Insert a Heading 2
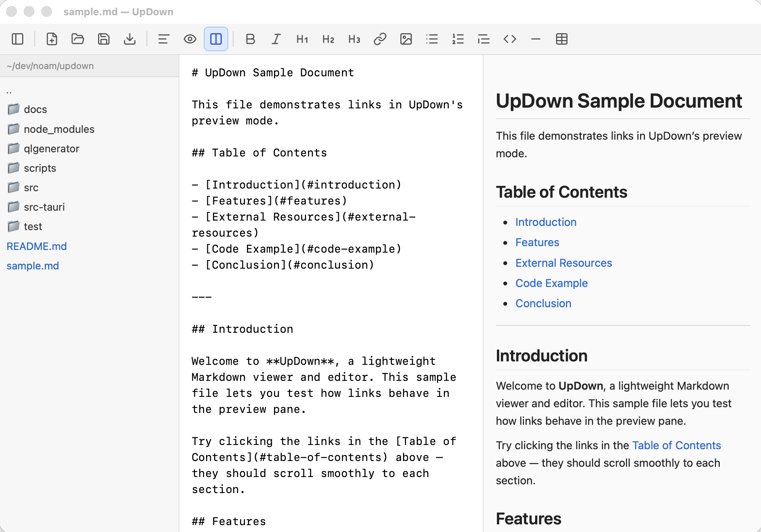 tap(328, 39)
